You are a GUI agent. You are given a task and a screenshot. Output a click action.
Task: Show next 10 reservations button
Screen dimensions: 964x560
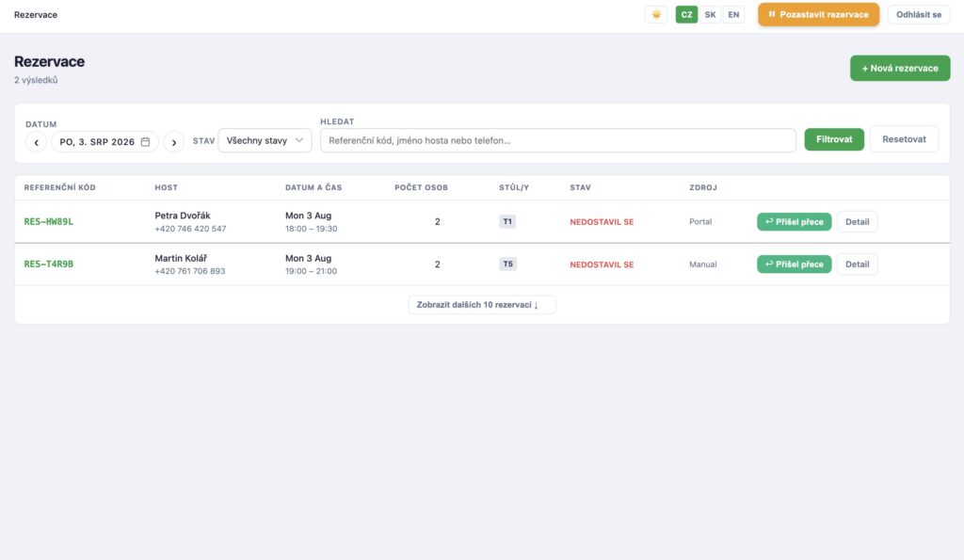pyautogui.click(x=482, y=305)
